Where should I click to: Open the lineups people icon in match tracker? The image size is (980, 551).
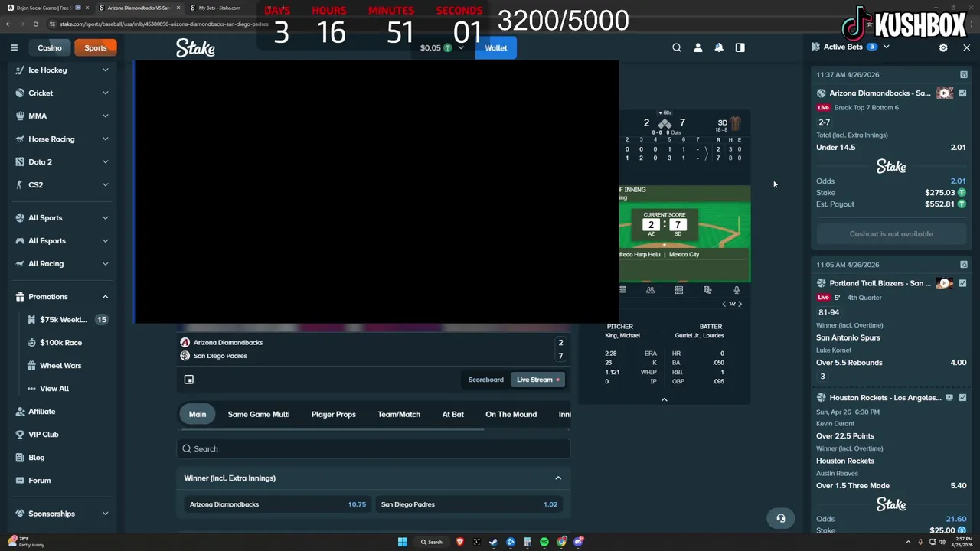pos(650,290)
